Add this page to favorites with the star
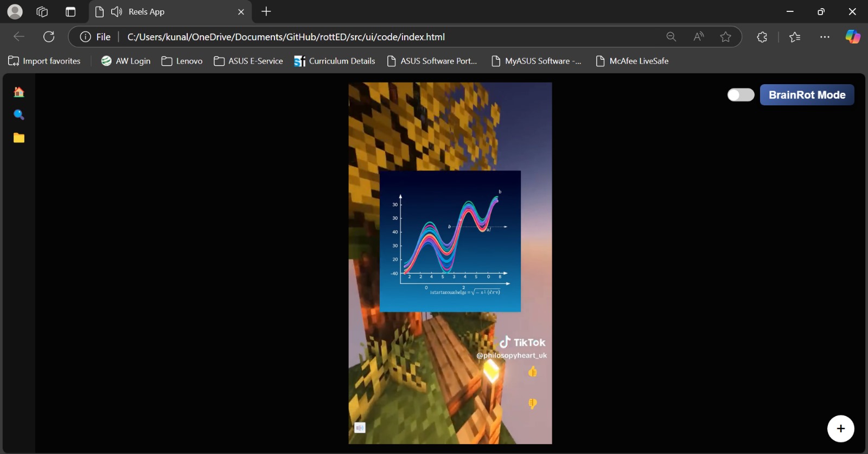 coord(725,37)
